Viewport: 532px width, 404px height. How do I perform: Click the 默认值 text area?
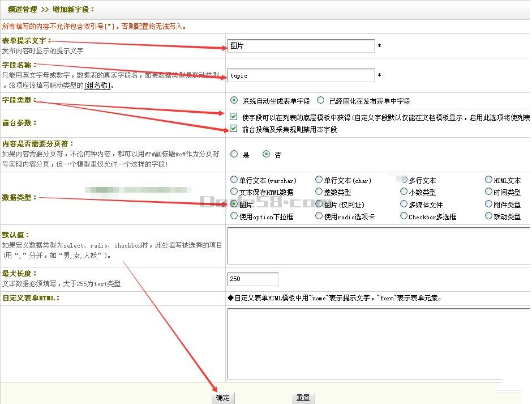[378, 246]
